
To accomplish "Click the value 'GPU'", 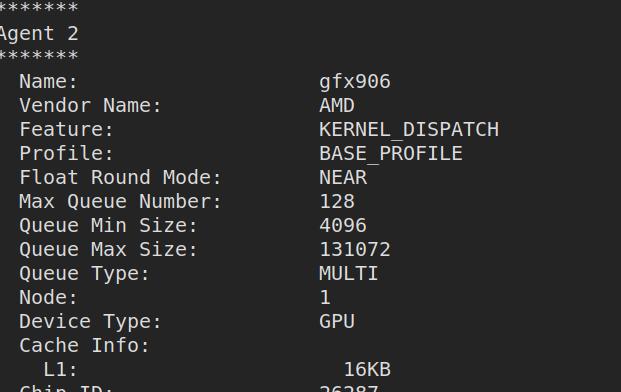I will click(337, 322).
